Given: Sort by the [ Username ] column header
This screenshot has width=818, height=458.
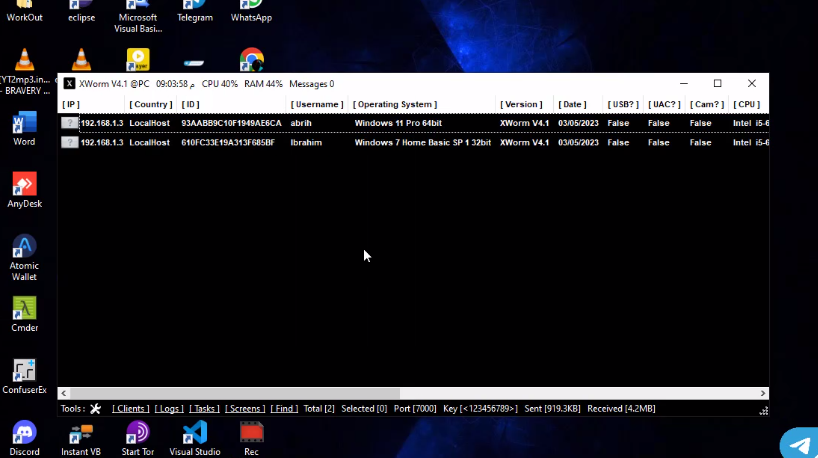Looking at the screenshot, I should 317,104.
